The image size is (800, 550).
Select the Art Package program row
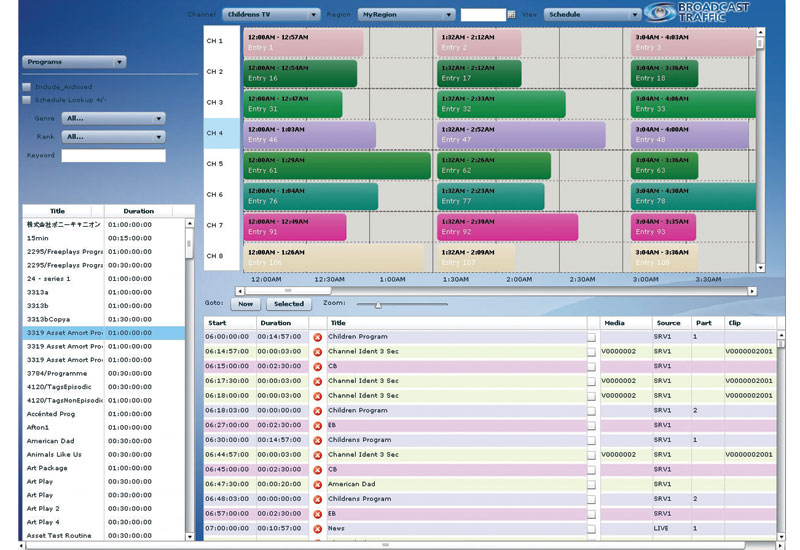tap(104, 468)
